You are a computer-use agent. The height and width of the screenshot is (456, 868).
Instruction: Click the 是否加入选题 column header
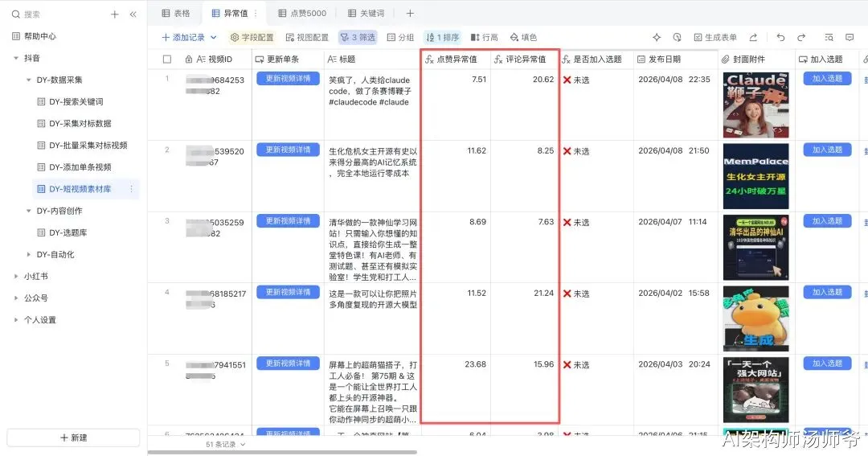click(596, 60)
